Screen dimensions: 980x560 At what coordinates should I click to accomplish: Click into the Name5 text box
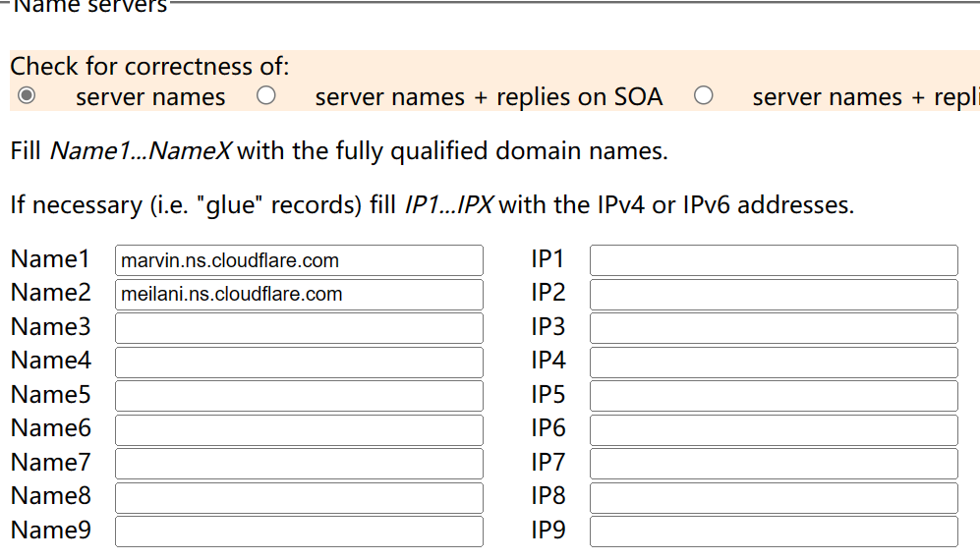pyautogui.click(x=299, y=396)
